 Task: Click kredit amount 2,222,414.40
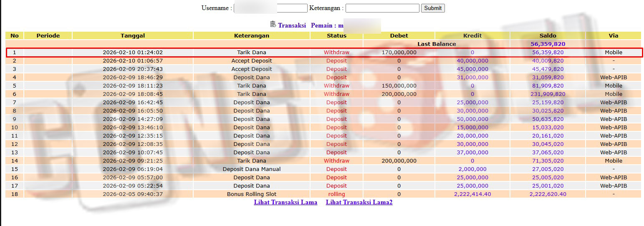[x=472, y=194]
